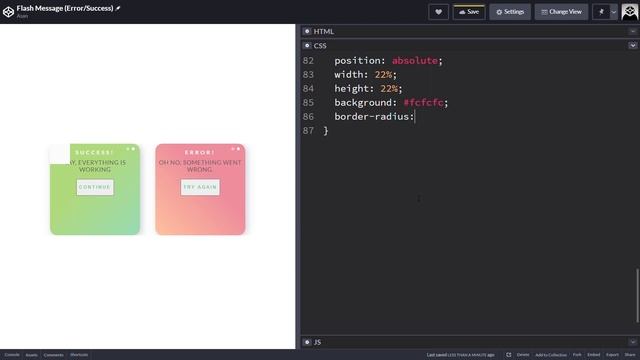Open HTML editor settings gear
The width and height of the screenshot is (640, 360).
click(307, 31)
